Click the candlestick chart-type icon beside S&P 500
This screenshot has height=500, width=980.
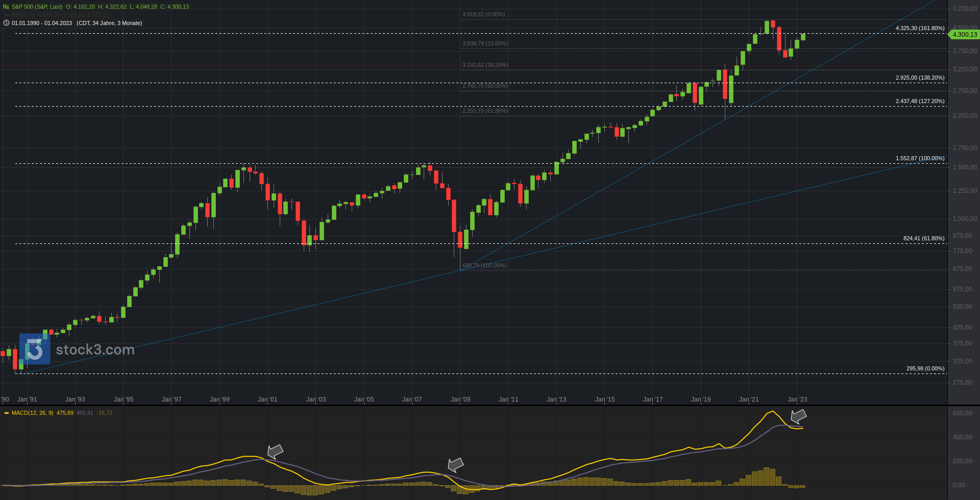tap(6, 7)
